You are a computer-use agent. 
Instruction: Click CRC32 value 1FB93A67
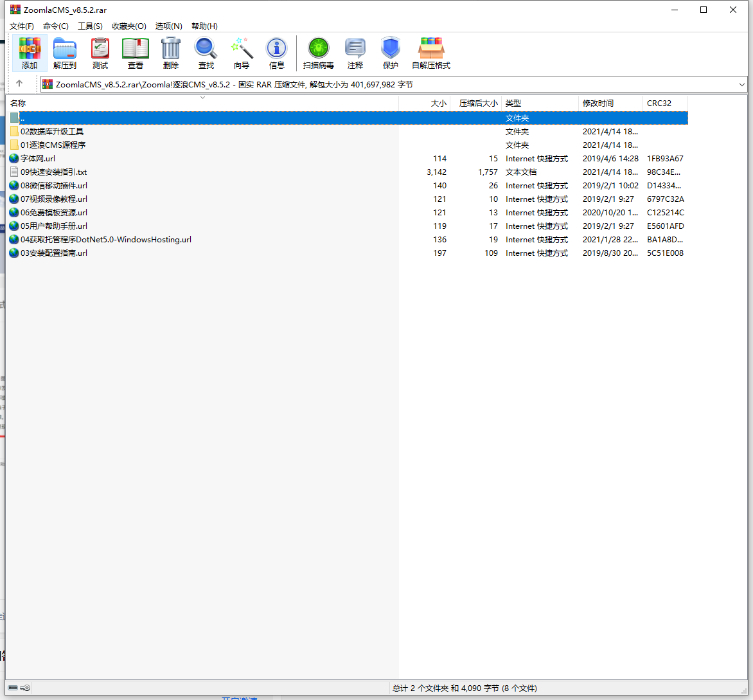pos(665,159)
